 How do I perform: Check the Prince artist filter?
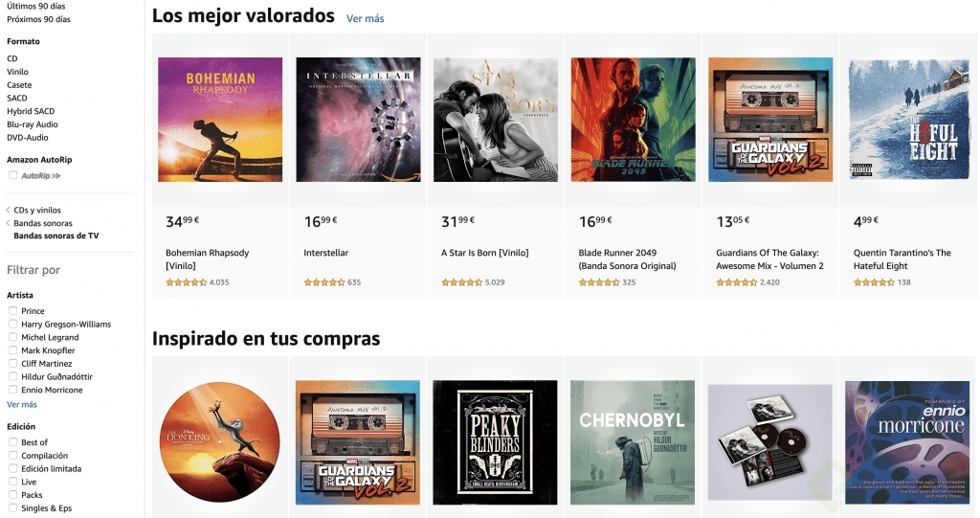[x=12, y=311]
